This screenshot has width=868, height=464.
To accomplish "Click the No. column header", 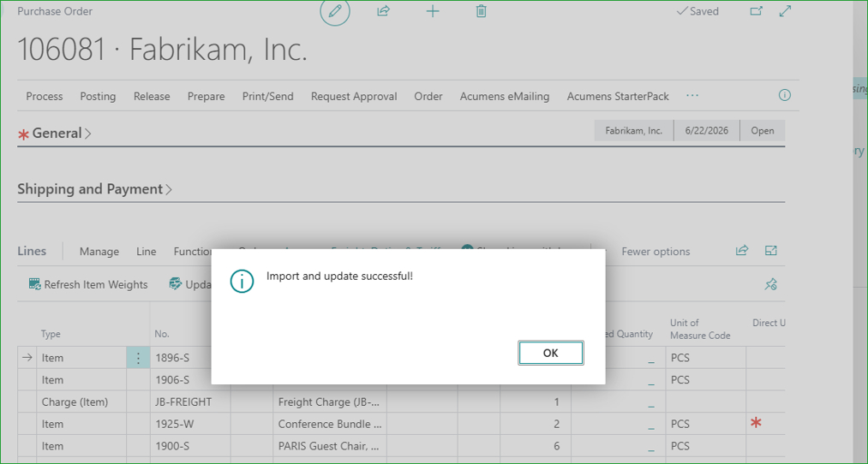I will (x=162, y=334).
